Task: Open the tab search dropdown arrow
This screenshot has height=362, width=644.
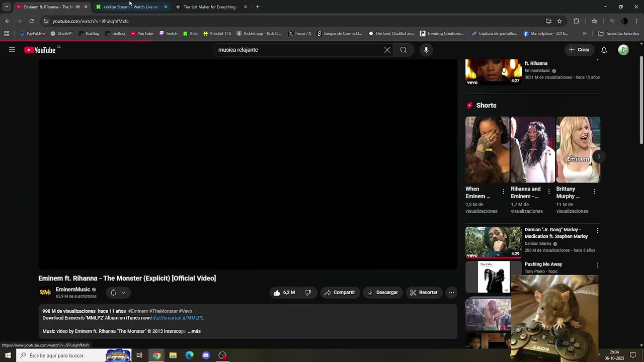Action: click(7, 7)
